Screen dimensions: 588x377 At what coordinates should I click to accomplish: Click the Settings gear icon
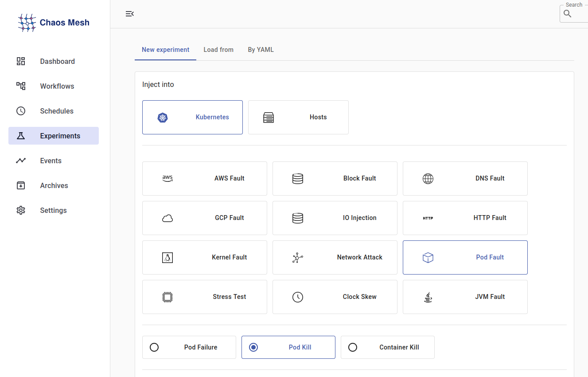click(x=21, y=210)
